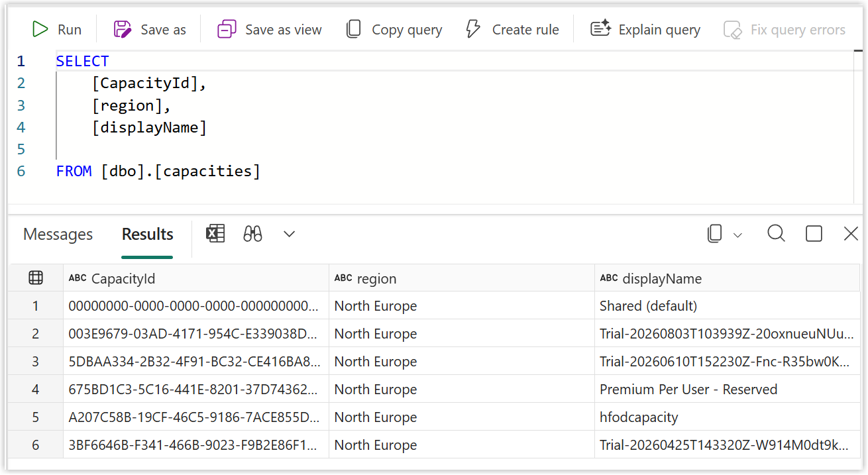868x475 pixels.
Task: Click Trial-20260425T143320Z displayName cell
Action: 728,445
